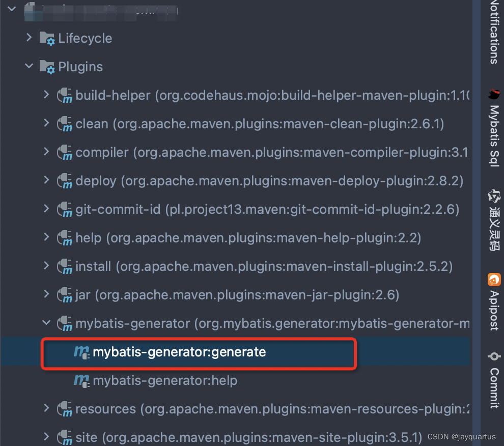Open the Mybatis Sql side tab

pos(494,135)
